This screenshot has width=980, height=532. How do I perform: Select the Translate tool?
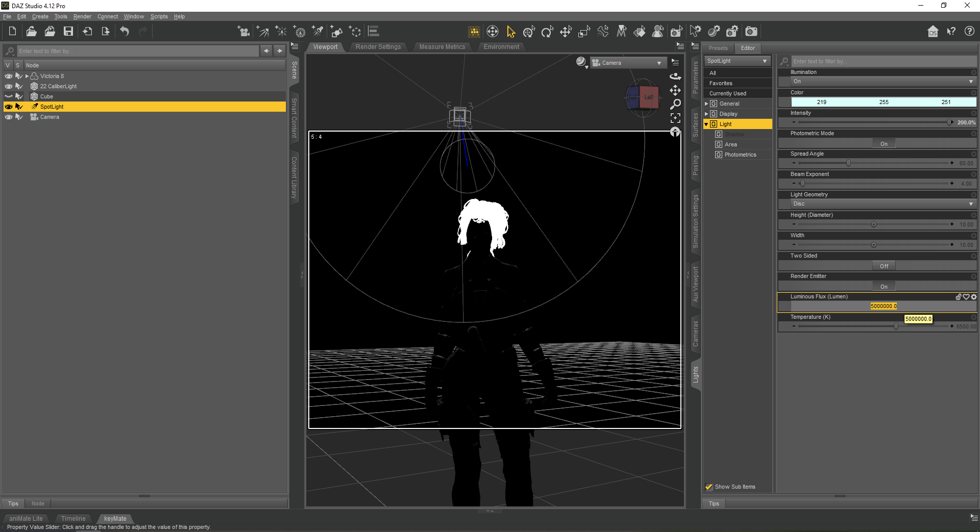566,32
